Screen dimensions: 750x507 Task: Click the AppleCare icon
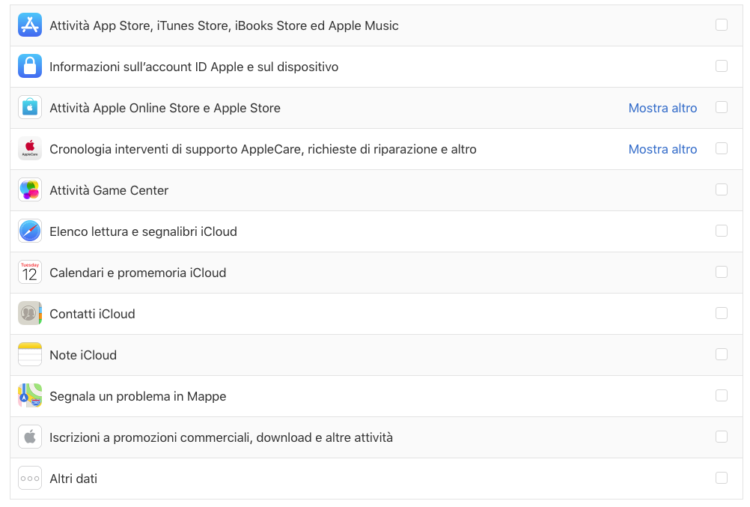coord(30,148)
